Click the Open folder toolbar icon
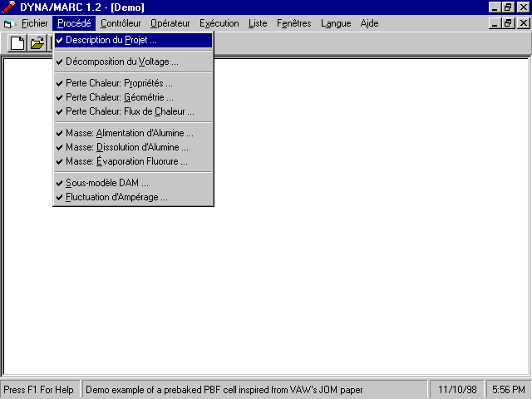 (x=37, y=43)
